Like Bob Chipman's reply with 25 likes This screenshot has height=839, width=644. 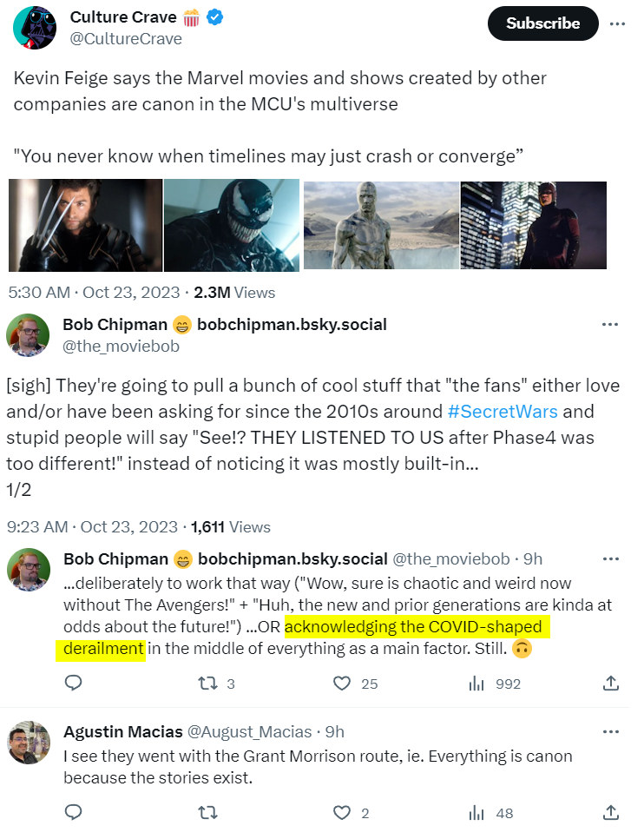pyautogui.click(x=343, y=684)
